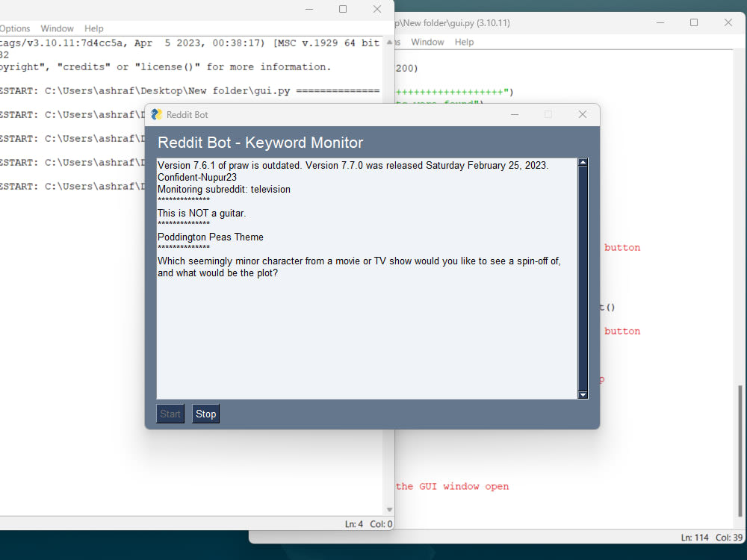
Task: Click the Python logo icon in Reddit Bot title bar
Action: (x=156, y=114)
